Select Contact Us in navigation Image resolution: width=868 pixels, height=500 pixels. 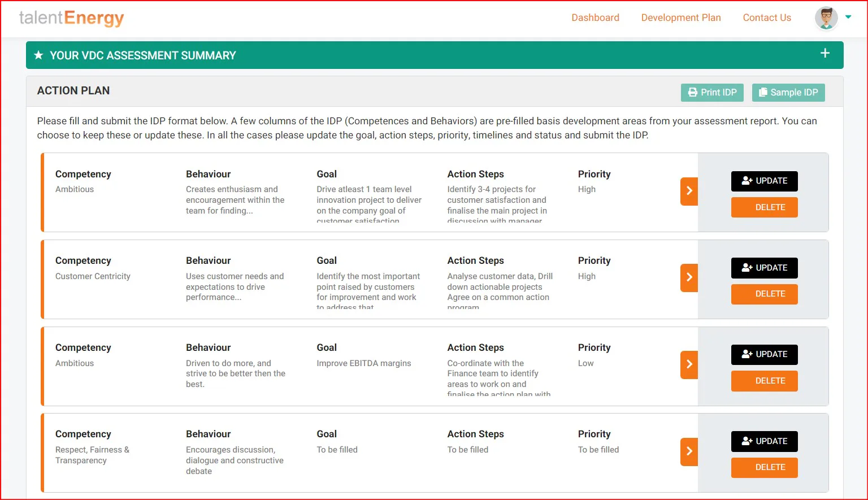pos(767,18)
